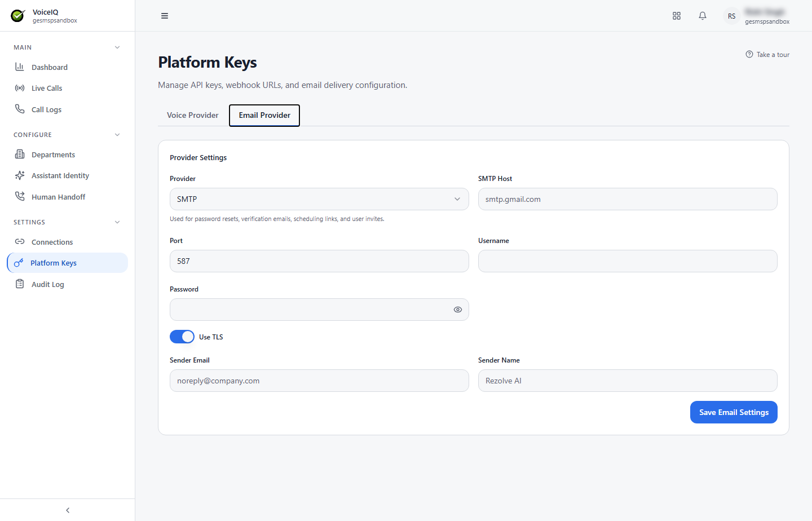Open Dashboard from the sidebar
This screenshot has width=812, height=521.
(x=68, y=67)
